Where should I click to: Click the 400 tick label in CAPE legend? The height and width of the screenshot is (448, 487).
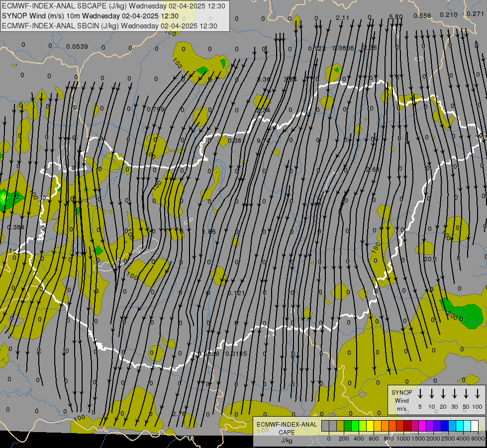(359, 439)
